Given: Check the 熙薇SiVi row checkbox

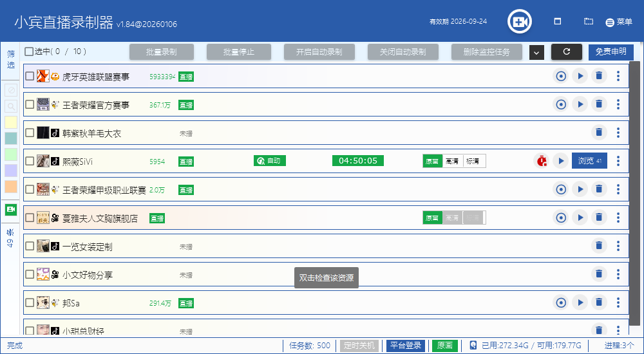Looking at the screenshot, I should point(30,161).
